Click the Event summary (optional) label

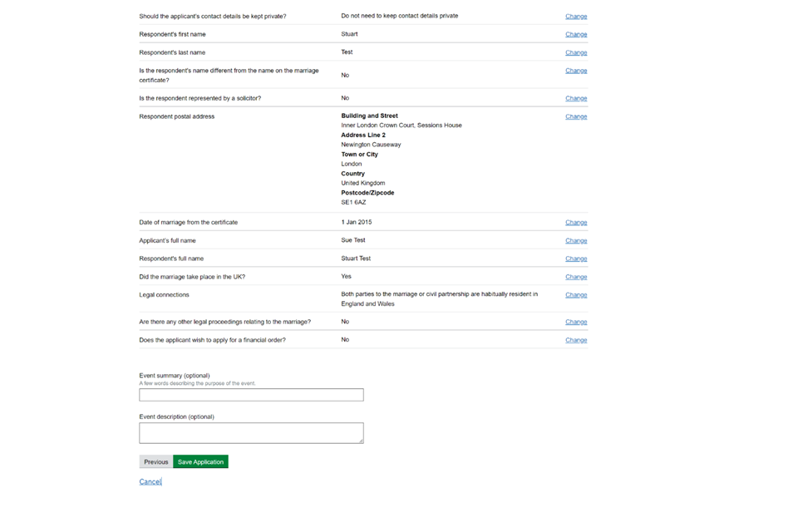(175, 376)
